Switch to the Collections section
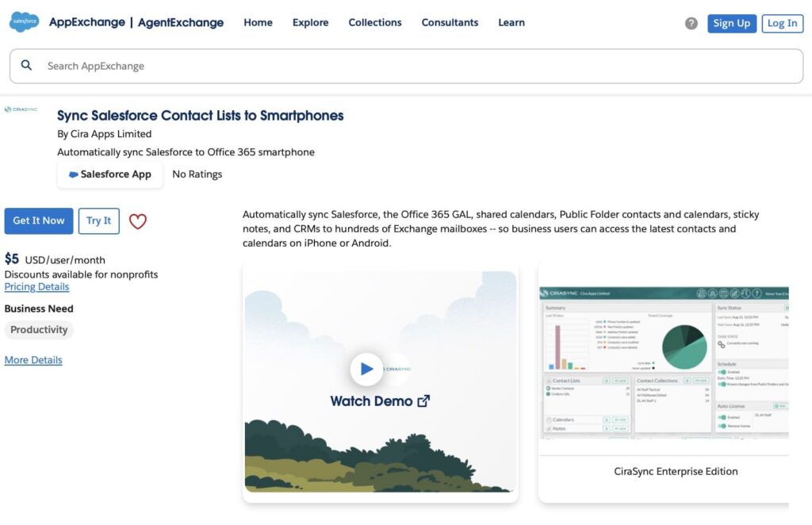Screen dimensions: 812x525 click(374, 22)
